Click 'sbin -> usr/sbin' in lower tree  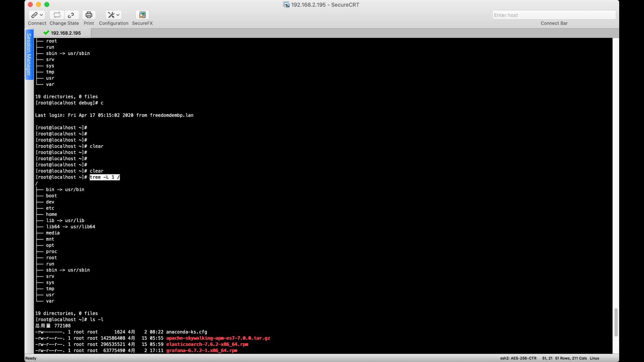(68, 270)
